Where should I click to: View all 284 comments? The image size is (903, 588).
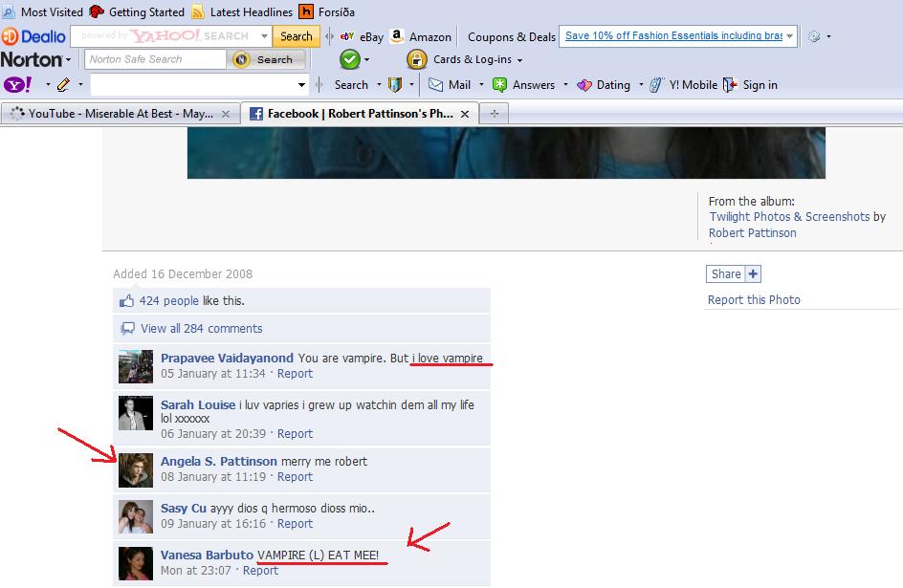click(202, 329)
